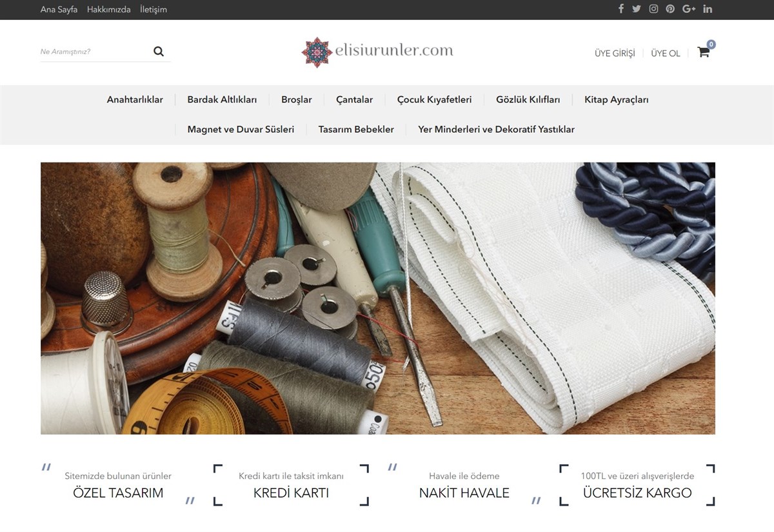Click the KREDİ KARTI heading
Screen dimensions: 774x532
(x=291, y=493)
